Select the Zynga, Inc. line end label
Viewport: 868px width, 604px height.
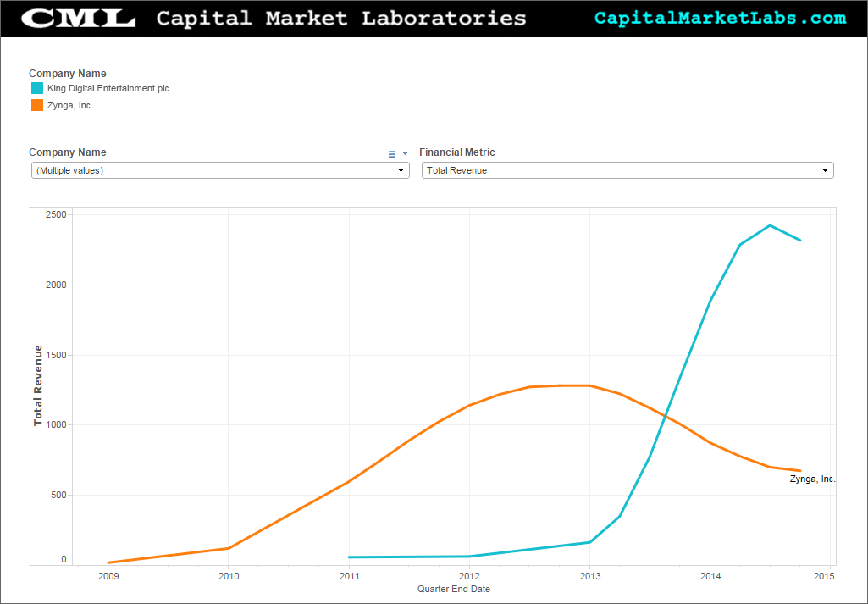pyautogui.click(x=812, y=479)
